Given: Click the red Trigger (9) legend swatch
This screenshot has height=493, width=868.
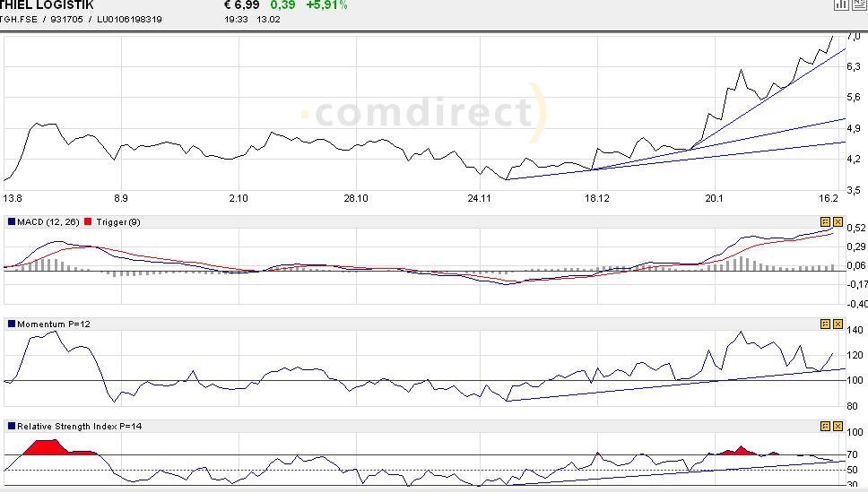Looking at the screenshot, I should pyautogui.click(x=88, y=222).
